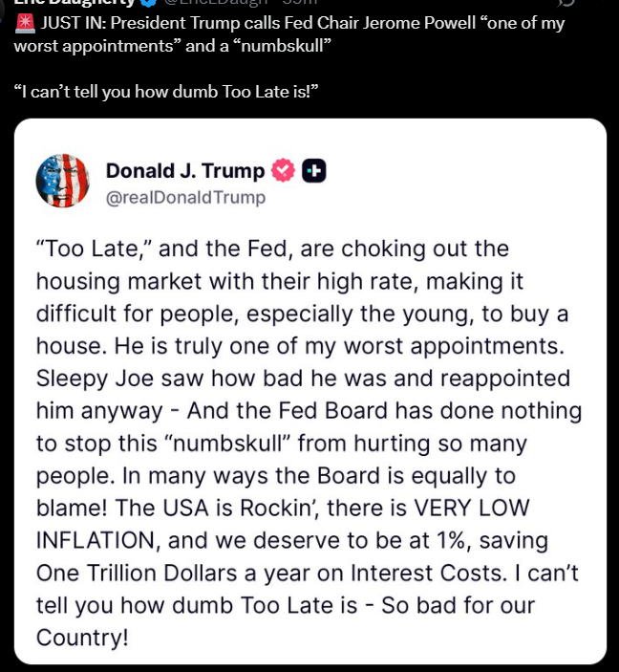Open the tweet author's gray handle at the top
The width and height of the screenshot is (619, 672).
point(207,4)
